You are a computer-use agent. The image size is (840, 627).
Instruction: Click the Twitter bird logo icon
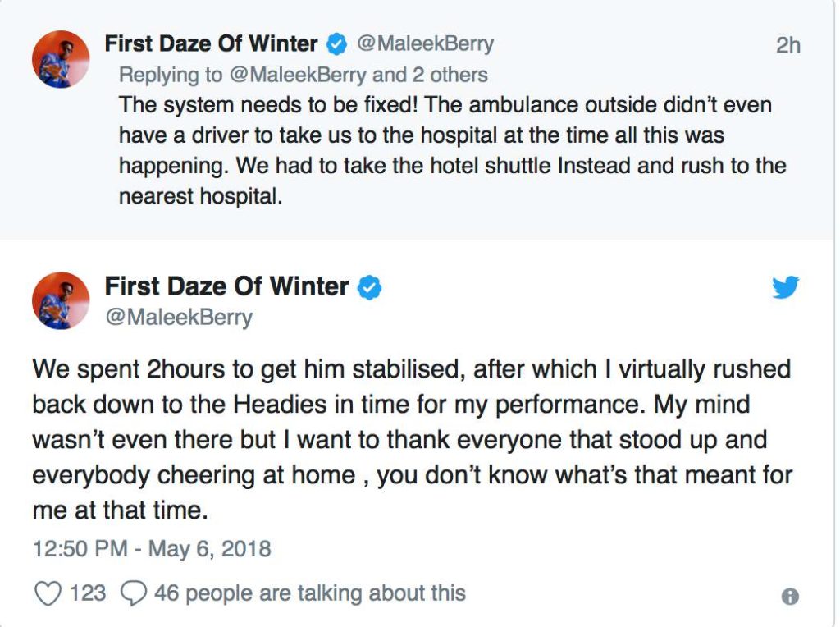click(785, 287)
